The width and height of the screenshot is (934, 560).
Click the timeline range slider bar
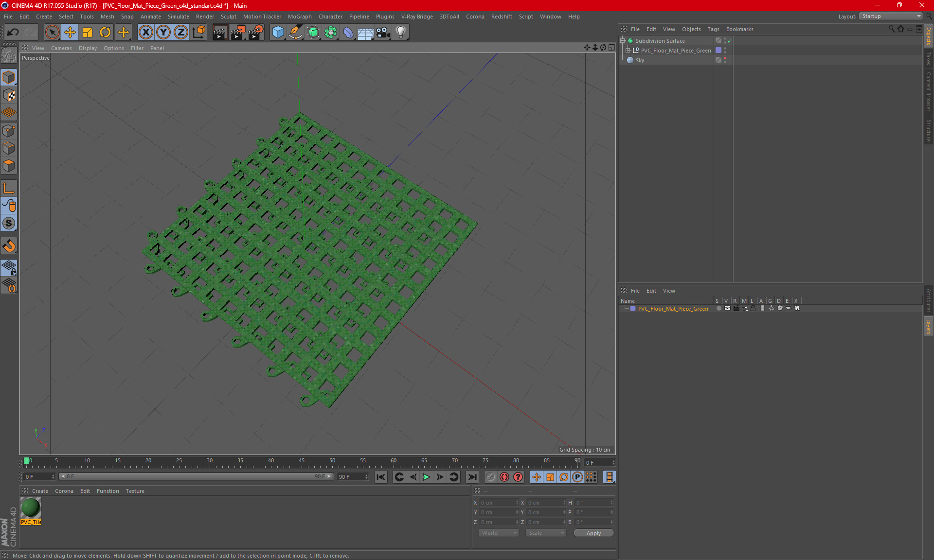click(x=197, y=476)
